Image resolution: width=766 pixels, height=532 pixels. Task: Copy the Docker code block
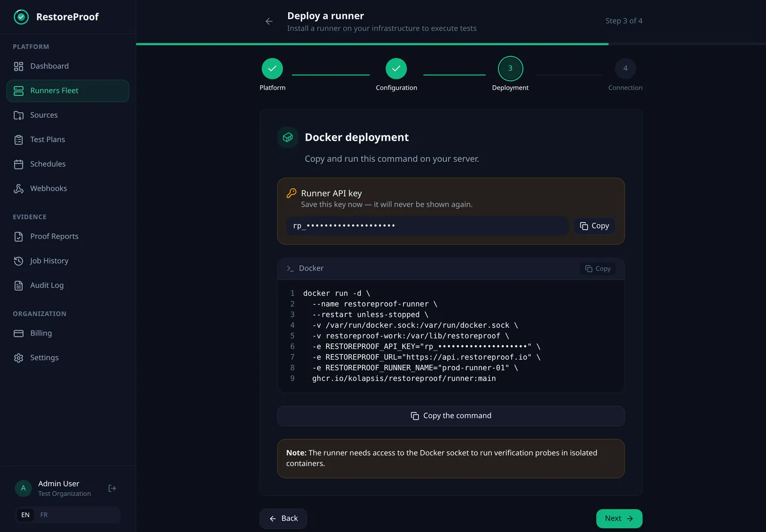coord(598,269)
